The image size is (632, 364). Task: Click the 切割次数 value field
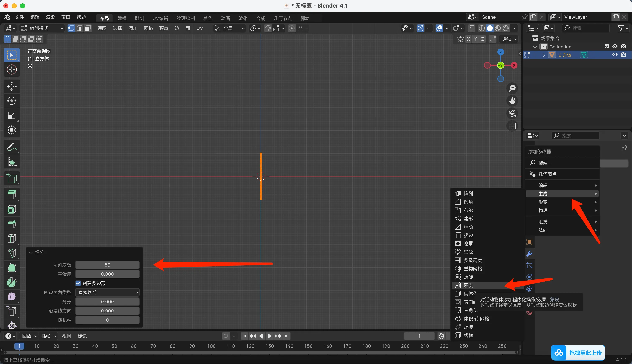click(107, 265)
